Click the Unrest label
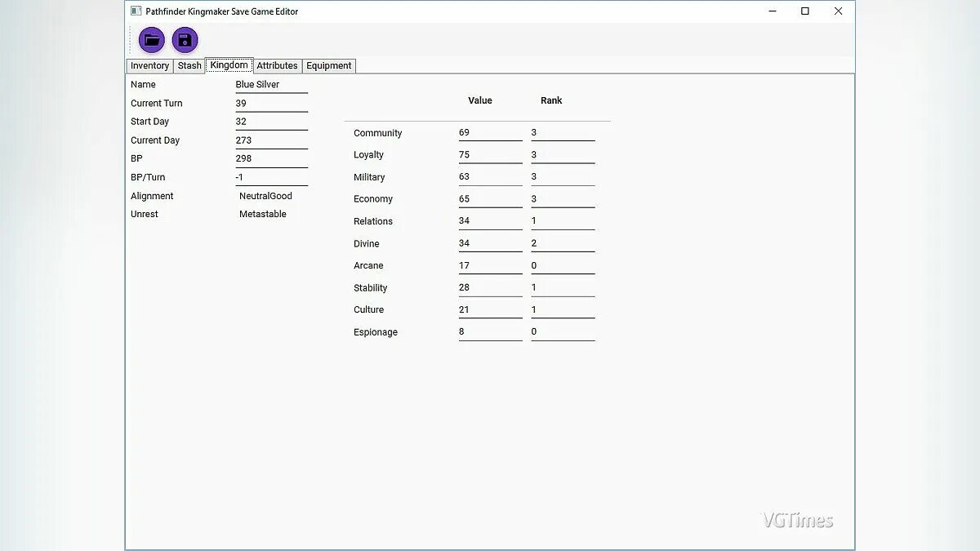Image resolution: width=980 pixels, height=551 pixels. (145, 214)
